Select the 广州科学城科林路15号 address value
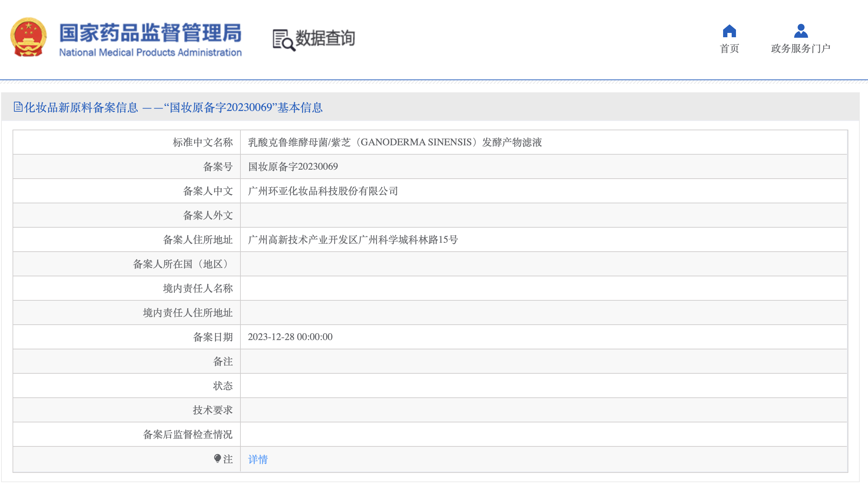 click(x=353, y=240)
